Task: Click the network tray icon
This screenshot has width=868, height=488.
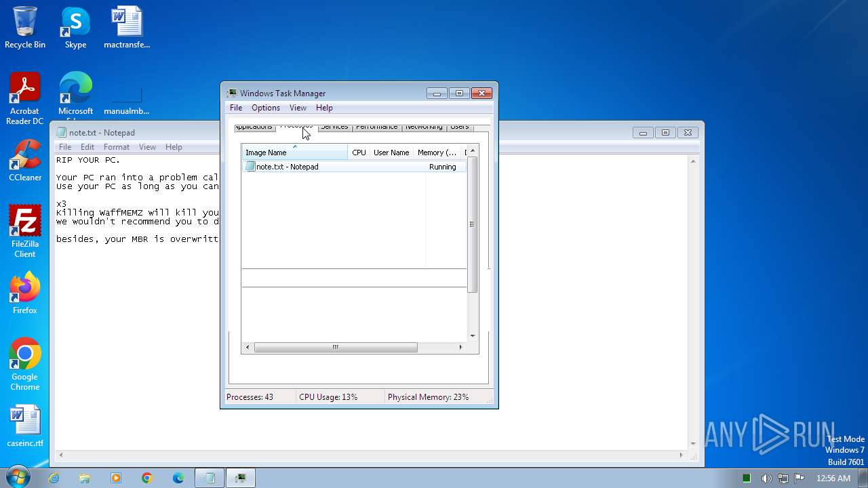Action: point(783,479)
